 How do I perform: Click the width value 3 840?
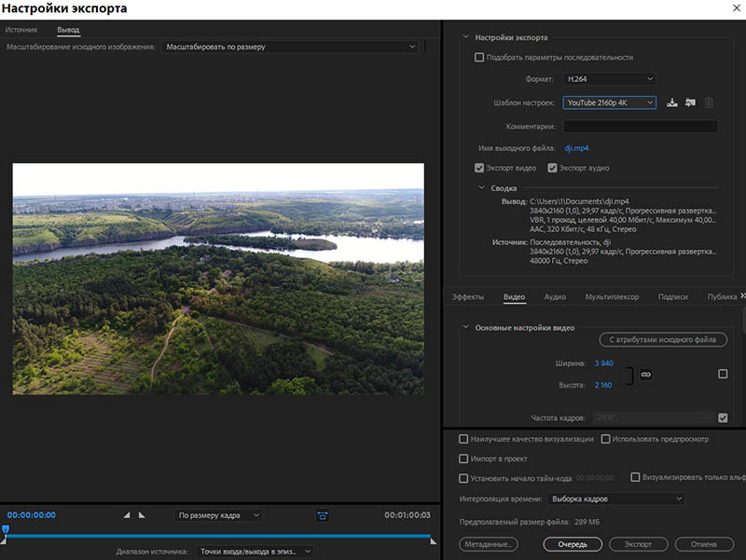pyautogui.click(x=603, y=363)
